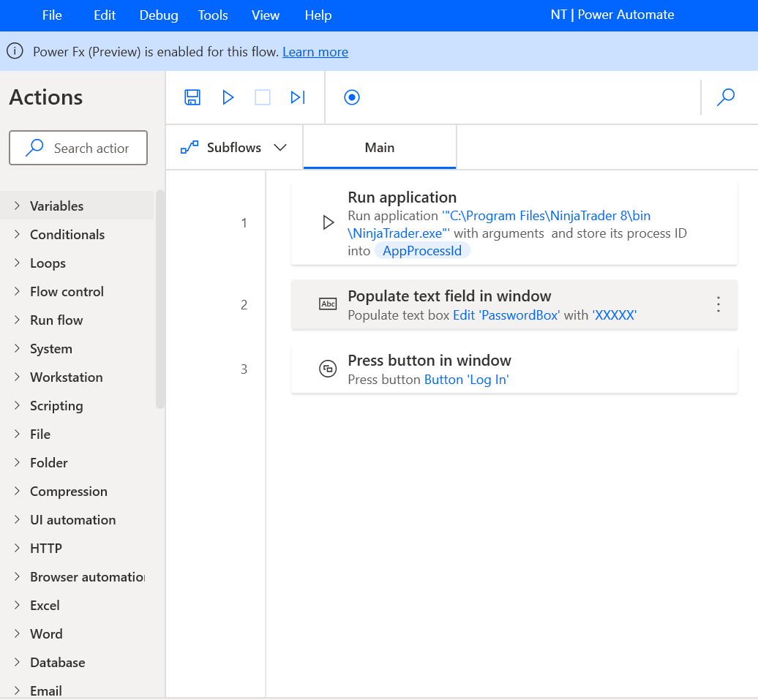
Task: Open flow search with magnifier icon
Action: pyautogui.click(x=726, y=97)
